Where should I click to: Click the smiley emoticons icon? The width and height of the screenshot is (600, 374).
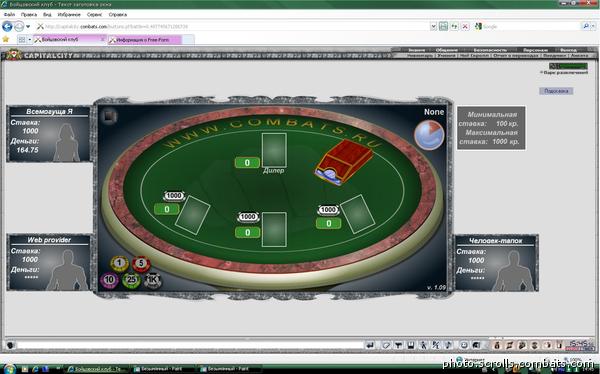(x=463, y=345)
